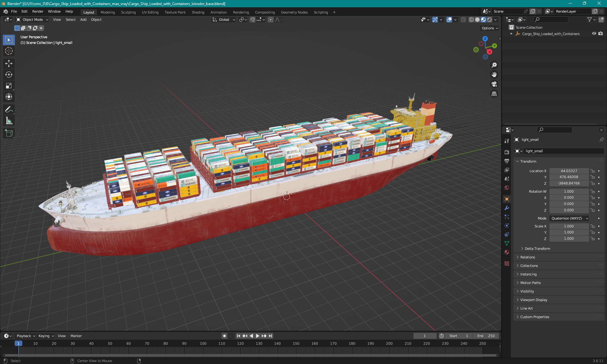Open the Playback dropdown in timeline
This screenshot has width=607, height=364.
pos(26,336)
